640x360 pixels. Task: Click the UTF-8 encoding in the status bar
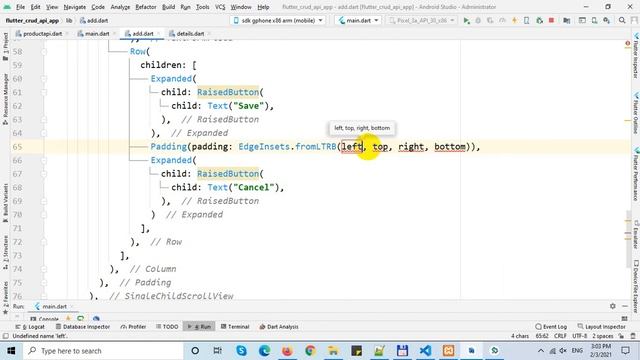click(x=579, y=336)
